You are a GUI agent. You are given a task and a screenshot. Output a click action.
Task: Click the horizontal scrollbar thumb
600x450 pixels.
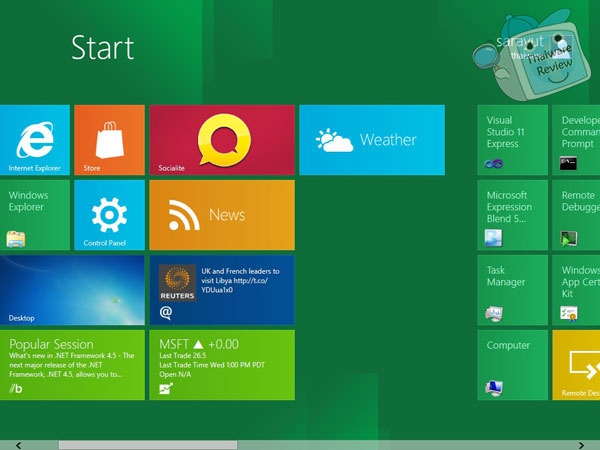pyautogui.click(x=148, y=445)
